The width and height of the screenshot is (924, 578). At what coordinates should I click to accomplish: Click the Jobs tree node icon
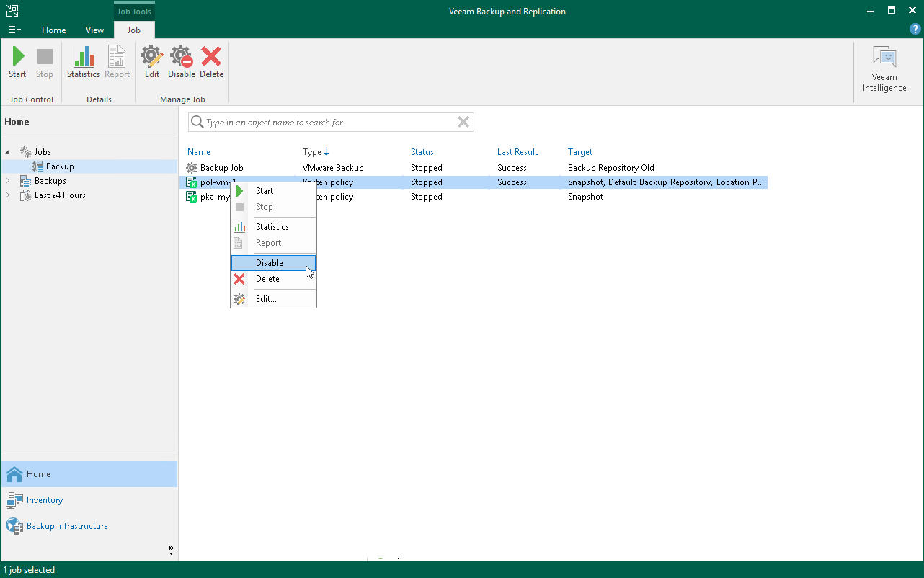[26, 152]
